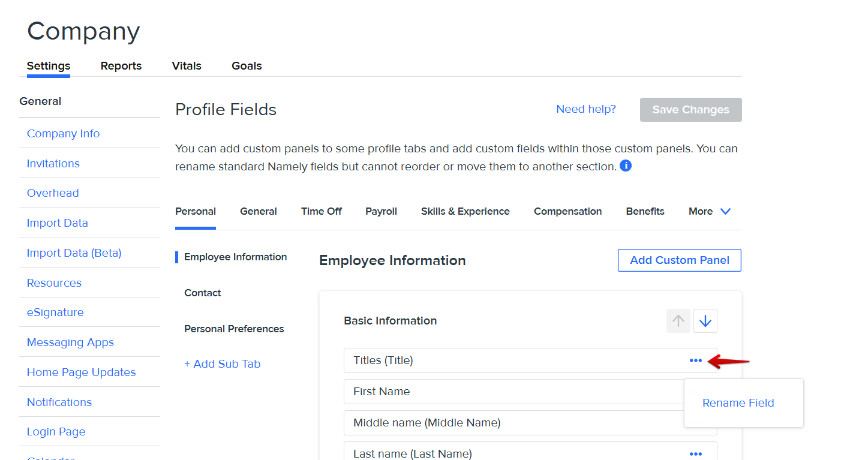Click the move up arrow for Basic Information
Screen dimensions: 868x460
[x=678, y=321]
